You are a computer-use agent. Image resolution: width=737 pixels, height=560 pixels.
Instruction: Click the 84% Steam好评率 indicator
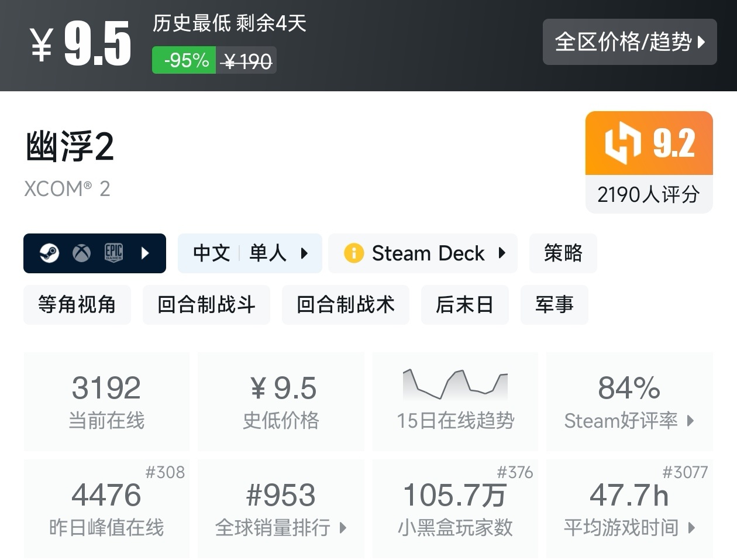(x=629, y=401)
